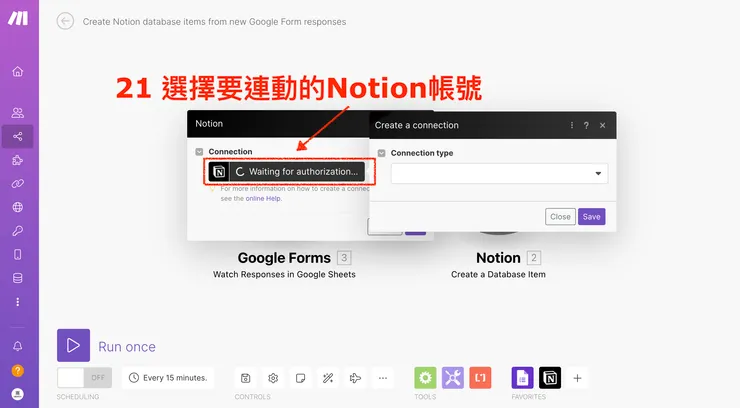Go back using the arrow beside scenario title

[65, 21]
